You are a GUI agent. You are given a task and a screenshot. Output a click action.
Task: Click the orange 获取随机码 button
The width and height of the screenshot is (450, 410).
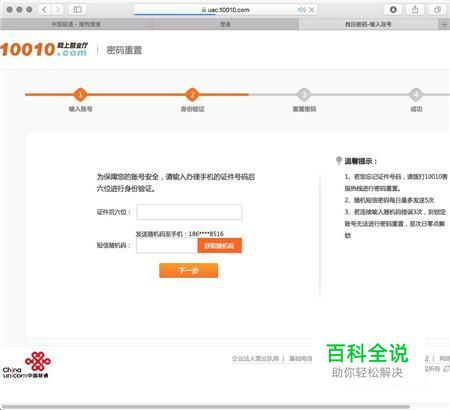(x=219, y=246)
